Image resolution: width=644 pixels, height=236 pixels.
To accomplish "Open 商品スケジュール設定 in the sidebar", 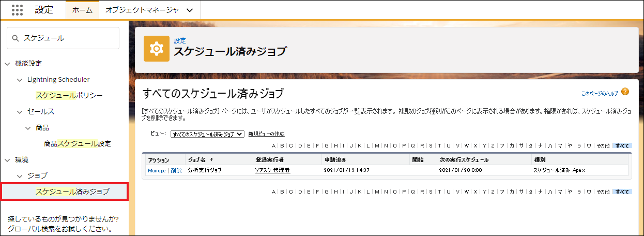I will click(x=78, y=143).
